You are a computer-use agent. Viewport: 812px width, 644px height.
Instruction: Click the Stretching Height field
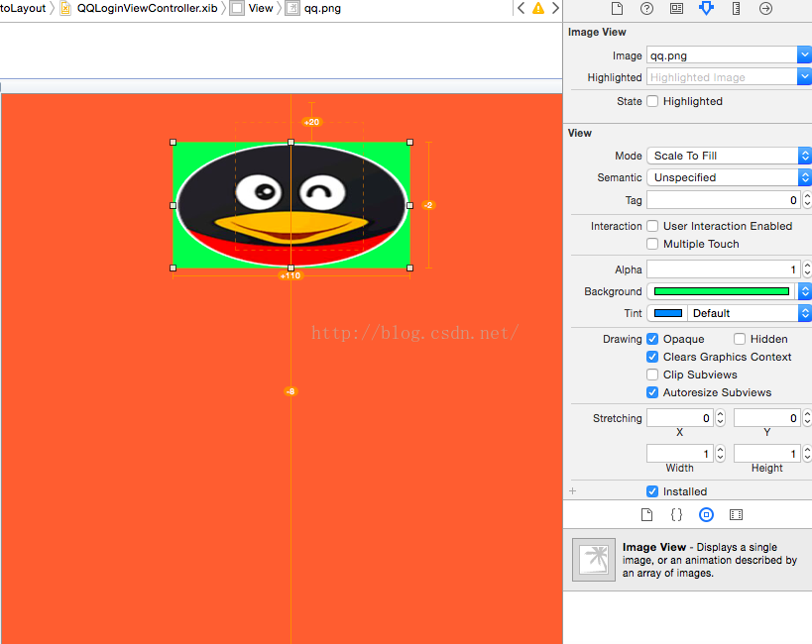[x=767, y=454]
